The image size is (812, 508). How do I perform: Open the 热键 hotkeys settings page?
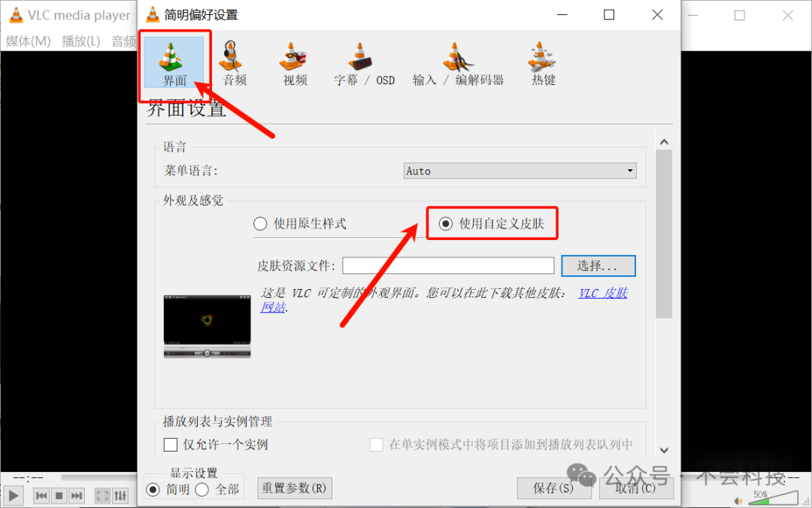coord(541,63)
